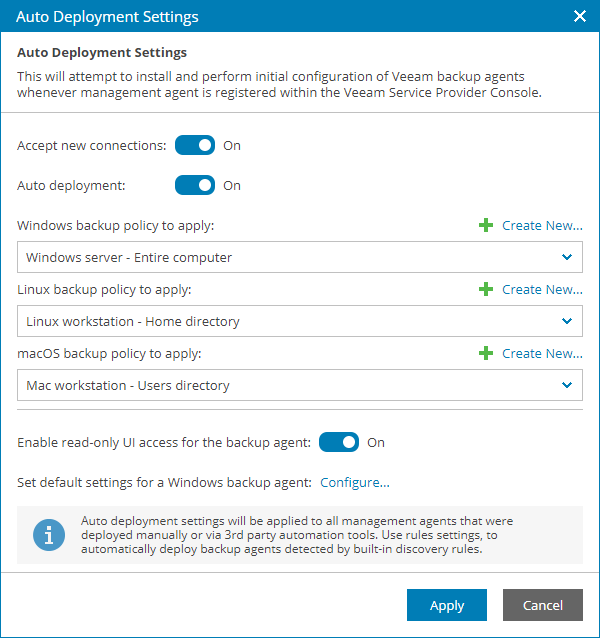The image size is (600, 638).
Task: Click Create New for Linux backup policy
Action: tap(542, 289)
